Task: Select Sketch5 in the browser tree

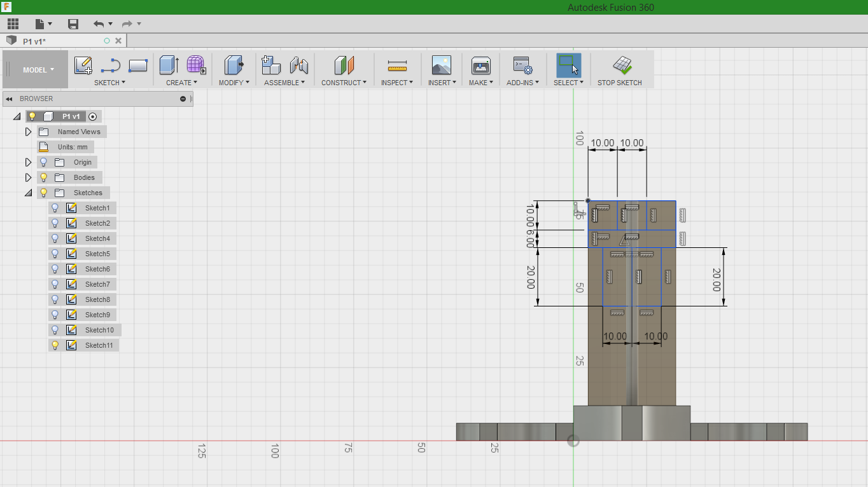Action: click(97, 254)
